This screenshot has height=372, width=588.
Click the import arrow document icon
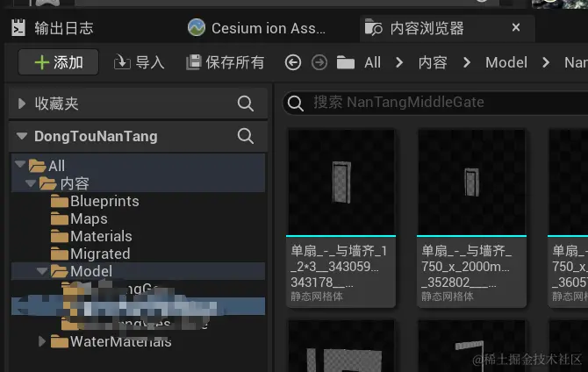[122, 62]
